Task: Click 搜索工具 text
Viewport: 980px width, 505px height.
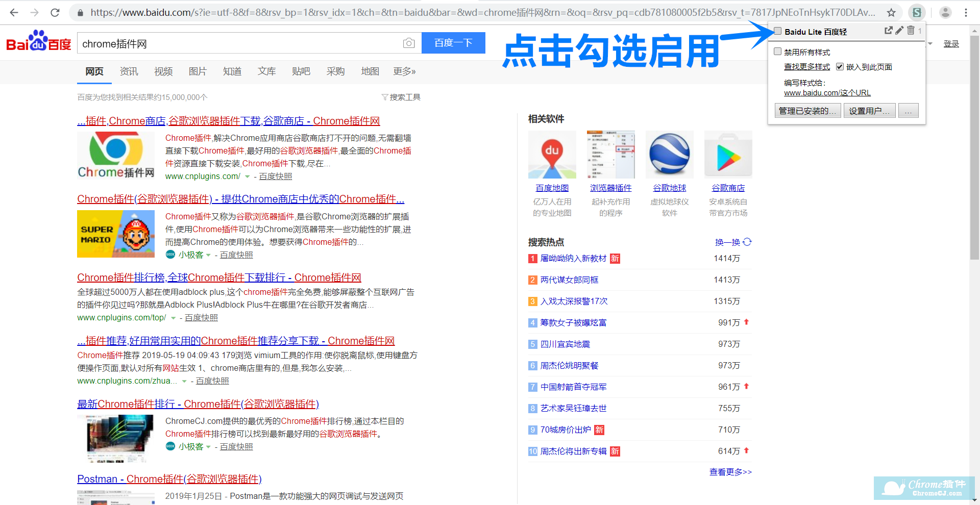Action: pos(405,97)
